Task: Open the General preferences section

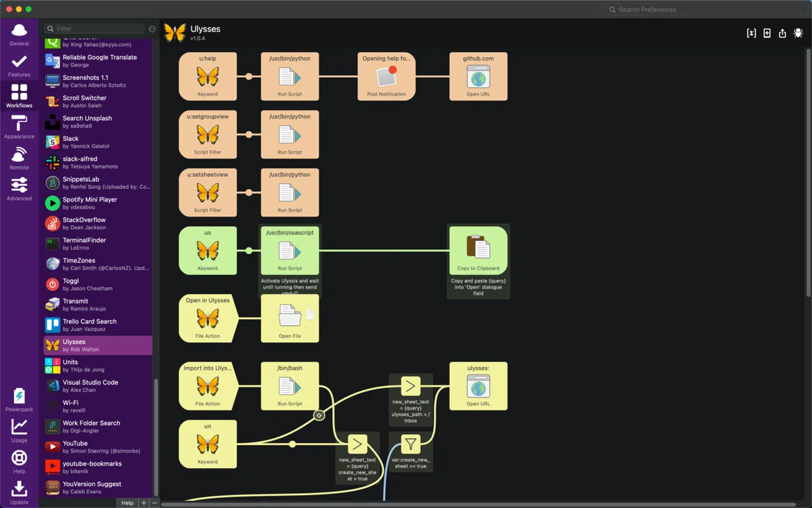Action: [x=19, y=35]
